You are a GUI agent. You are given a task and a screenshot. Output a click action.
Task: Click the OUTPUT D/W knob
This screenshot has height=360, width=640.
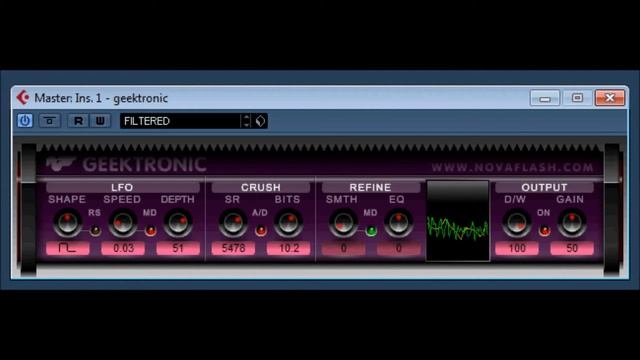tap(517, 223)
